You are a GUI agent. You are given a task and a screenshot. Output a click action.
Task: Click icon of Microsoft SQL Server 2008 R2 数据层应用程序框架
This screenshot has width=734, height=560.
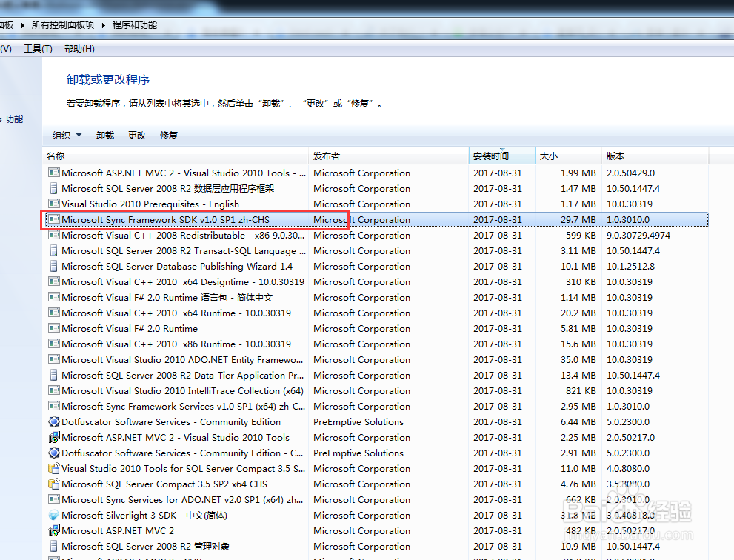click(54, 188)
